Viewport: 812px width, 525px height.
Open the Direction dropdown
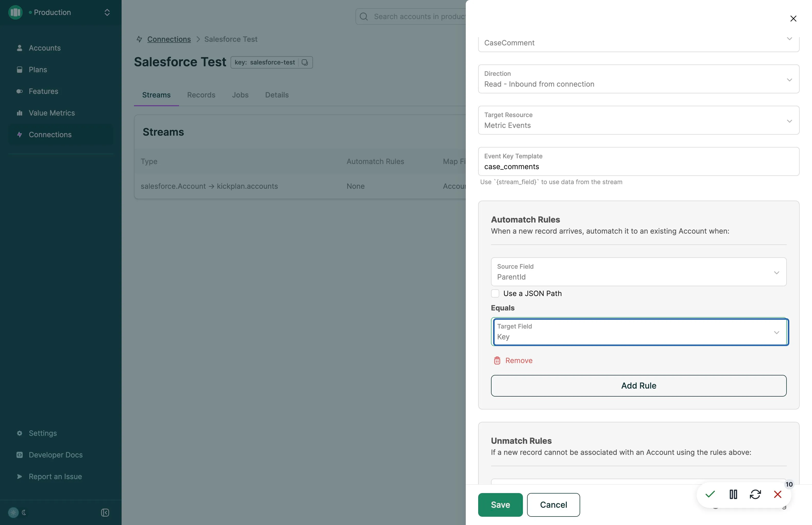tap(639, 79)
